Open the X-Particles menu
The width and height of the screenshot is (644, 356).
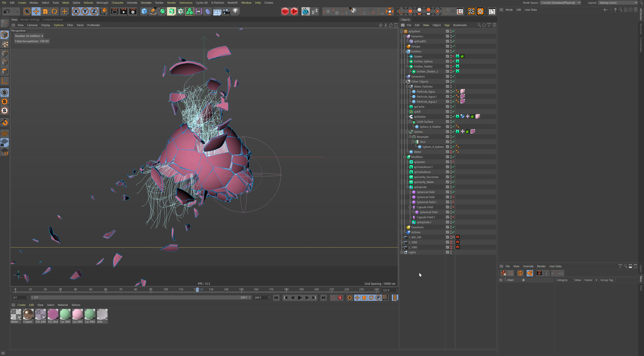coord(217,3)
